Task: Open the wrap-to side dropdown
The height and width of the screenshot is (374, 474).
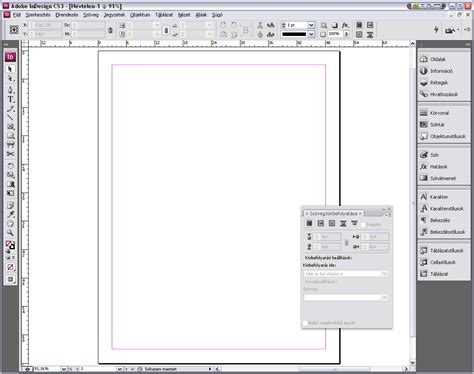Action: [346, 274]
